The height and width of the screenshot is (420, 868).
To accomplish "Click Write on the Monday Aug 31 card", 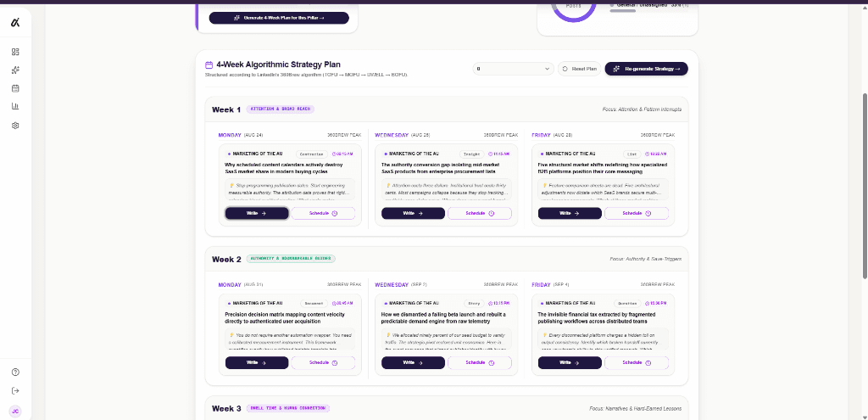I will (257, 363).
